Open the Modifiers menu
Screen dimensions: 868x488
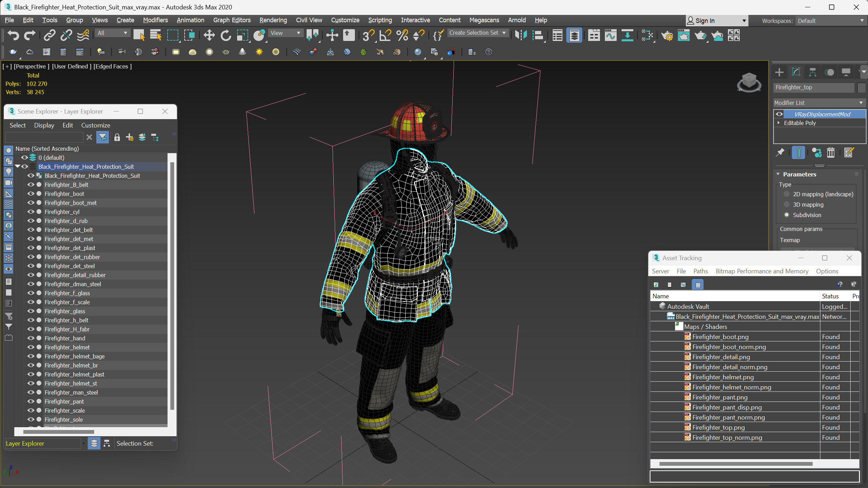[x=155, y=20]
